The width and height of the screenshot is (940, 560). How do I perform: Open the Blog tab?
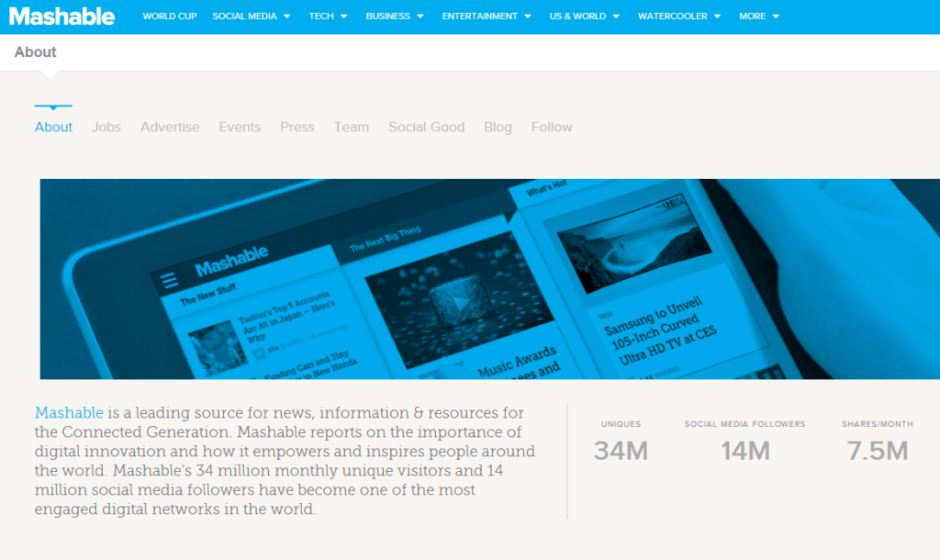498,127
